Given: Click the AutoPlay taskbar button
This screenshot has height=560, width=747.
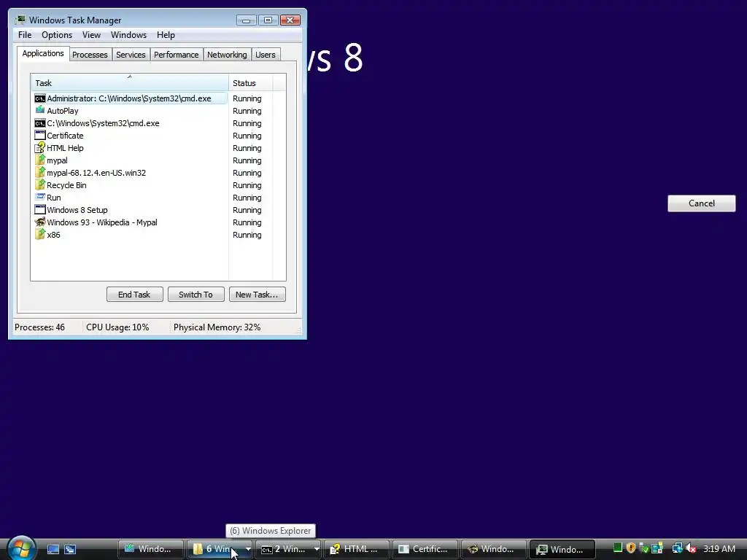Looking at the screenshot, I should [150, 549].
